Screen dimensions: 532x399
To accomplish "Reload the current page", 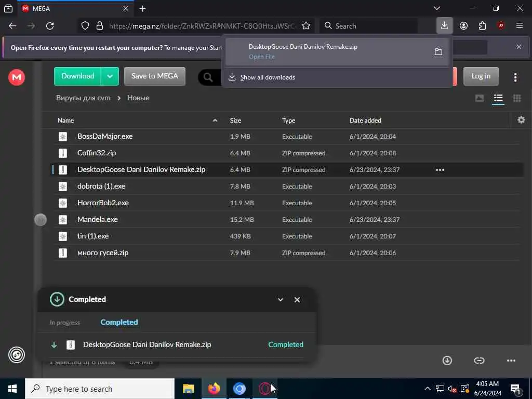I will click(x=50, y=26).
